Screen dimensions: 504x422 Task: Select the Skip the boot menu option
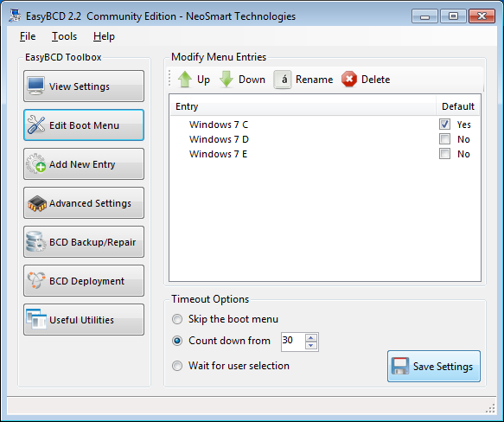pyautogui.click(x=177, y=319)
